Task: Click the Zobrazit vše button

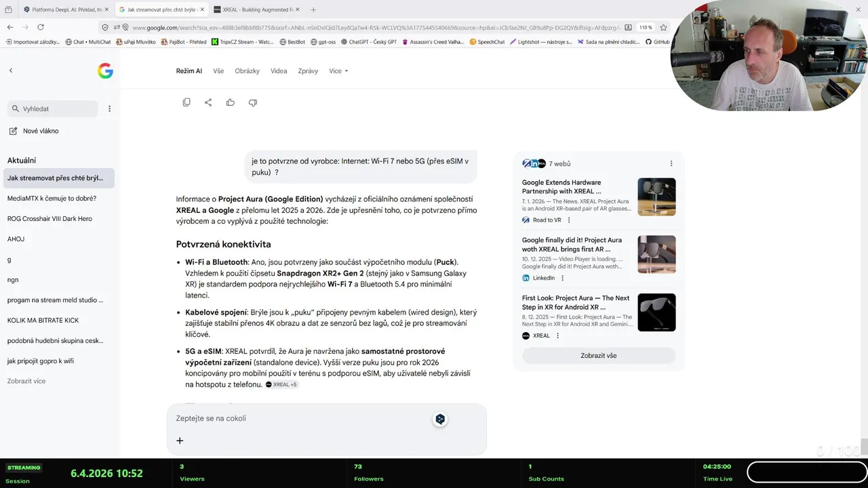Action: (x=599, y=355)
